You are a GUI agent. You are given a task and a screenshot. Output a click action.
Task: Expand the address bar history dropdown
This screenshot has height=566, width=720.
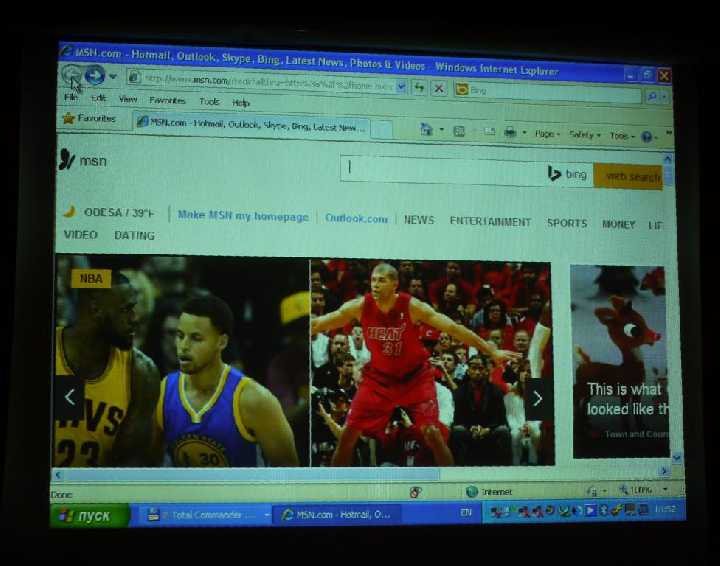point(401,86)
